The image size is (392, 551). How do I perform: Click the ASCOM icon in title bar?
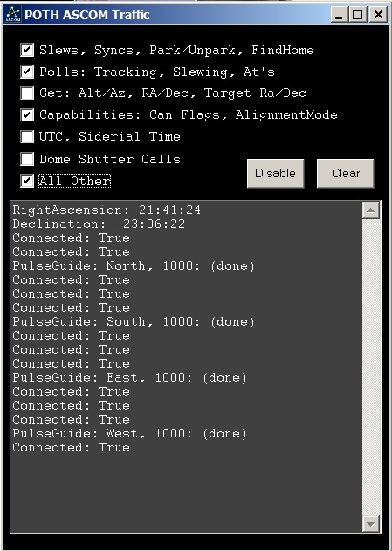click(13, 15)
